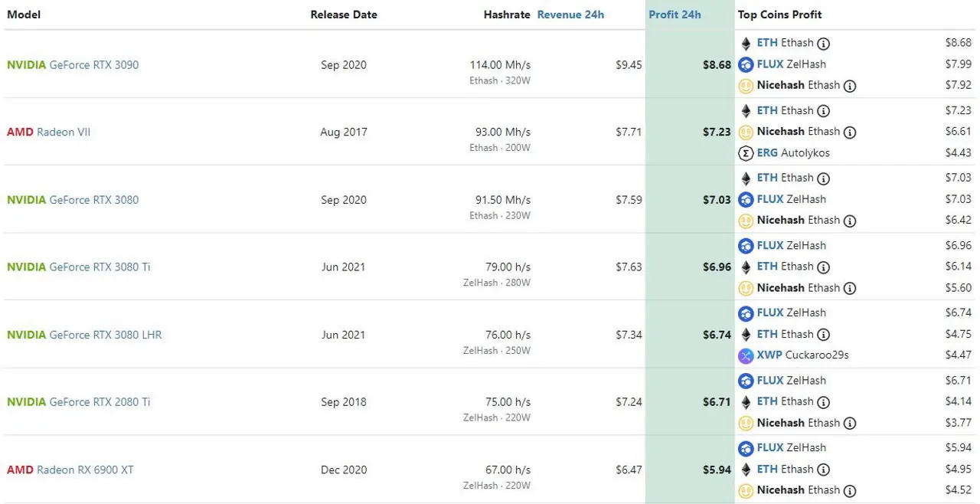Viewport: 980px width, 504px height.
Task: Click the Nicehash icon in the RTX 3080 Ti row
Action: (746, 289)
